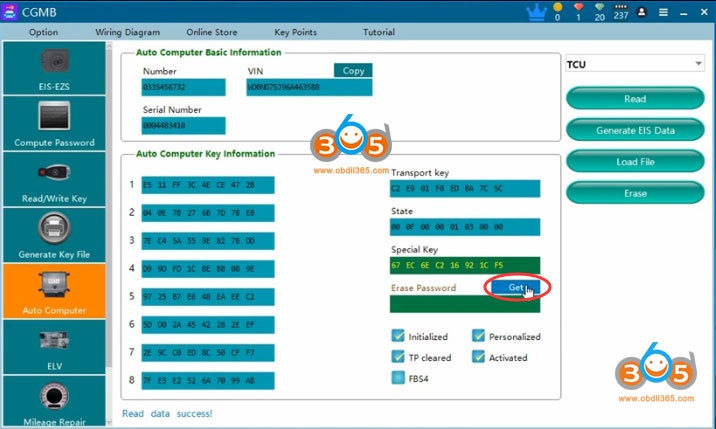The height and width of the screenshot is (429, 716).
Task: Click Get to fetch erase password
Action: click(x=516, y=287)
